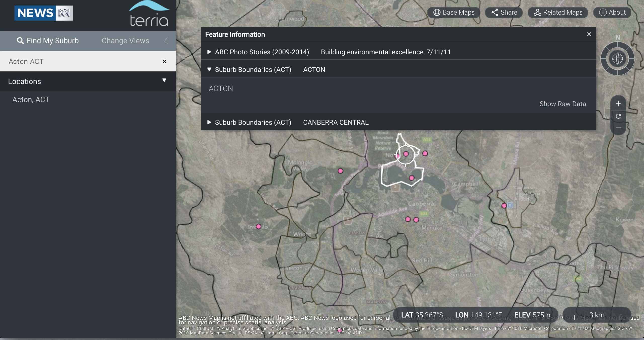Click Show Raw Data link
The image size is (644, 340).
562,104
